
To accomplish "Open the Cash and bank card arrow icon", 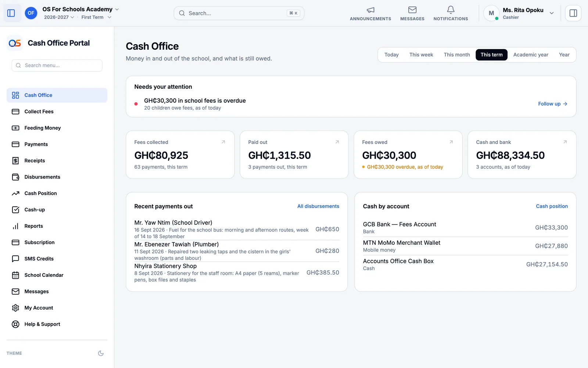I will pos(565,142).
